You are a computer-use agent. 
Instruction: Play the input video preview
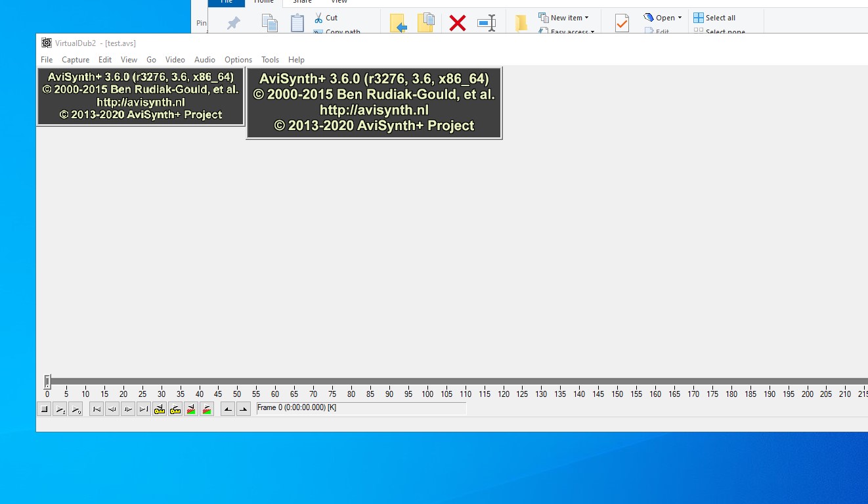pos(60,409)
